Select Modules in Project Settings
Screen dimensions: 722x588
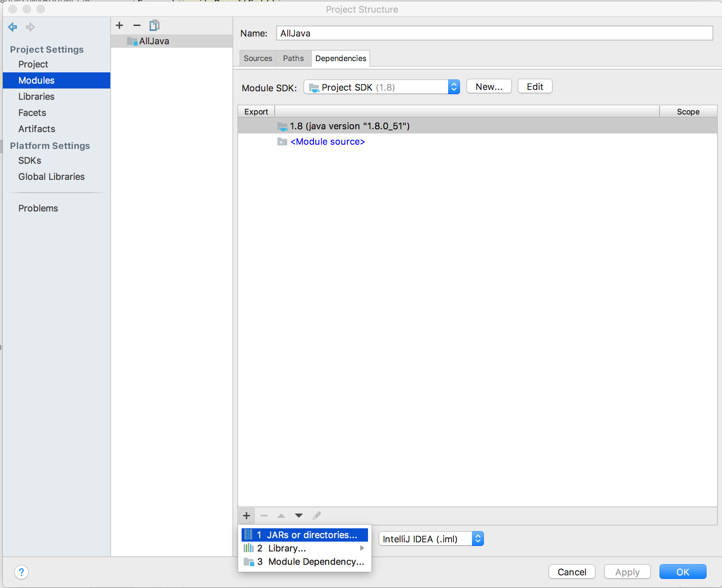coord(57,80)
